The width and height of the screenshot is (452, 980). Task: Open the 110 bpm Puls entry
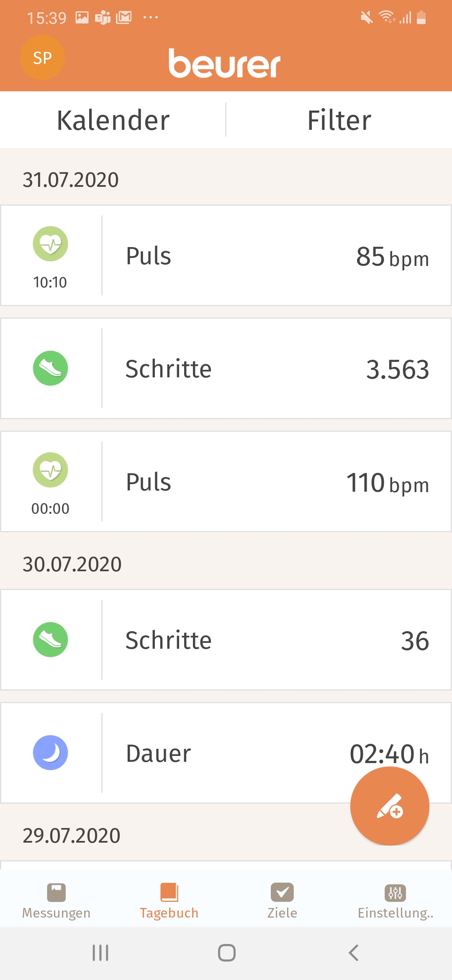coord(276,482)
